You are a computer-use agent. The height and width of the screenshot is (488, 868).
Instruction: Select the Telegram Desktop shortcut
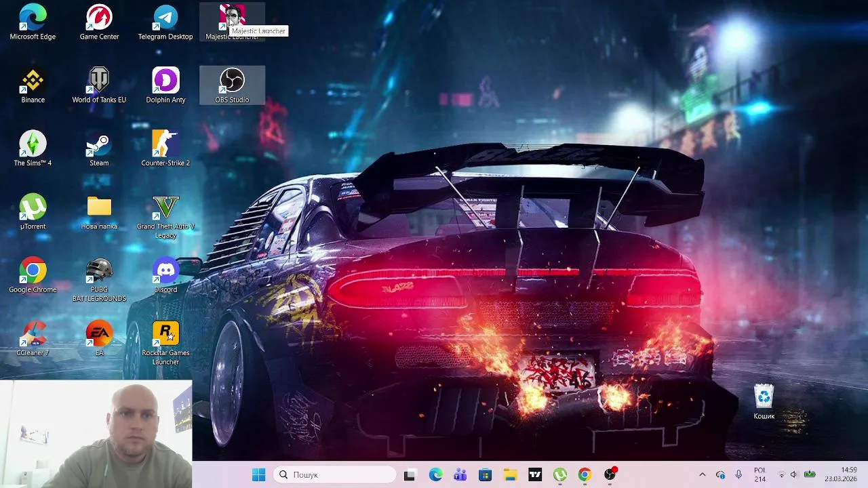pyautogui.click(x=165, y=22)
